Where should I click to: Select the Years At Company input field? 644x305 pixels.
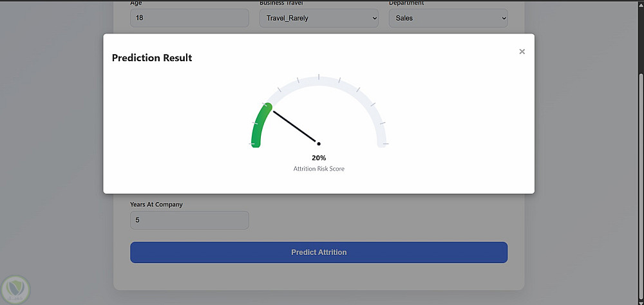coord(189,220)
